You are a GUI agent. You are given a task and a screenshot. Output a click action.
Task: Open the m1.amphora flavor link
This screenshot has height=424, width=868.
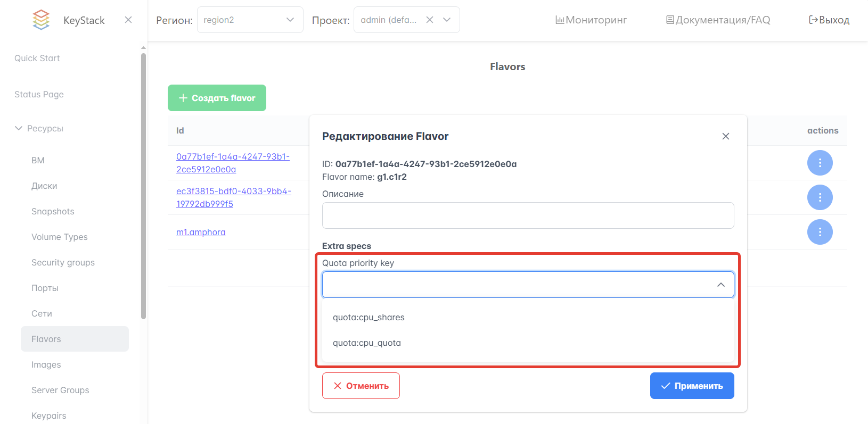[201, 232]
